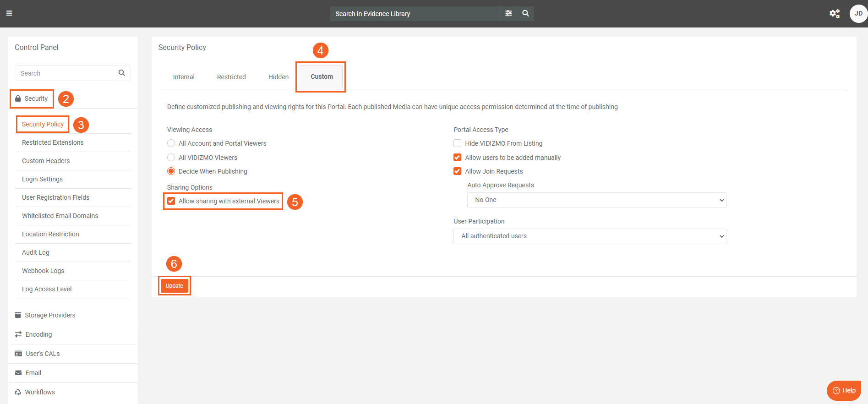
Task: Click the search filter options icon
Action: 508,14
